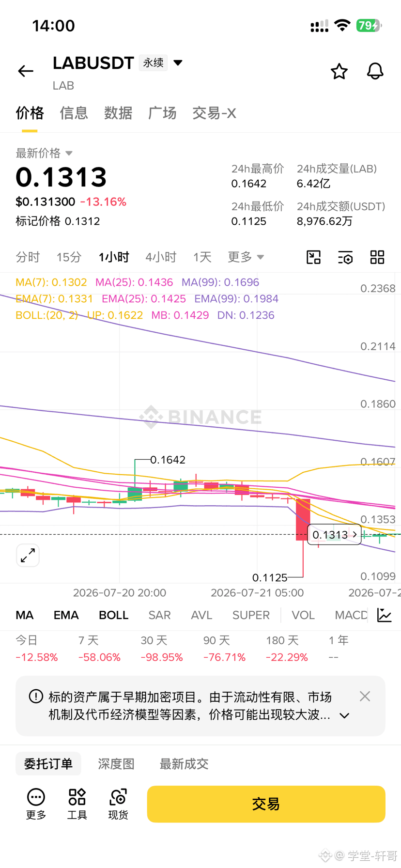Tap the 24h成交量 6.42亿 value
Viewport: 401px width, 868px height.
pos(313,184)
